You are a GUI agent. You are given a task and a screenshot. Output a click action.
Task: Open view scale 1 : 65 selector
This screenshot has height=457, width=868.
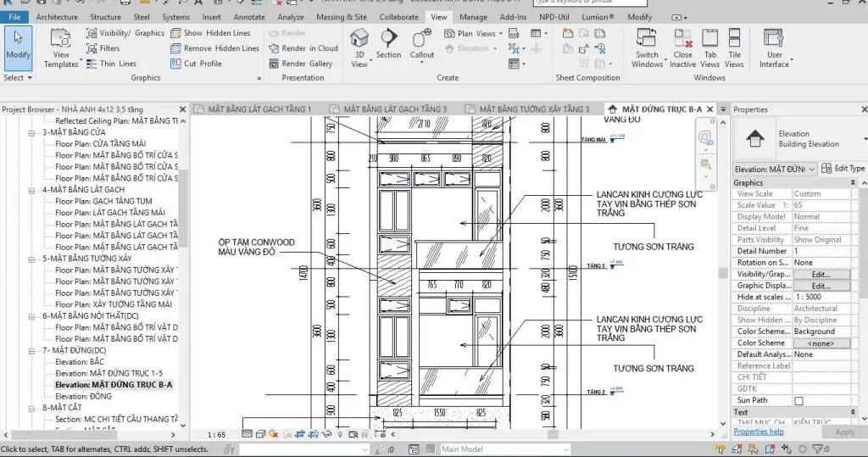216,434
